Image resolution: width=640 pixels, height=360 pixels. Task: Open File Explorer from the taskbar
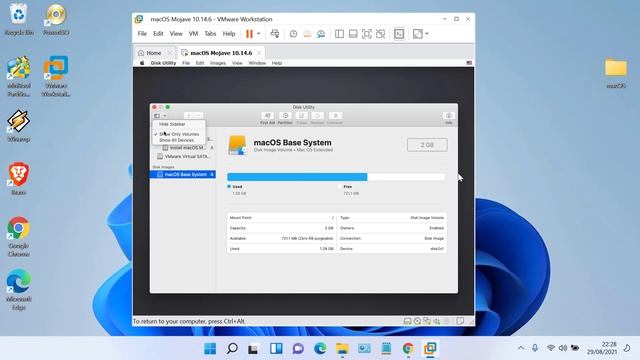tap(342, 349)
